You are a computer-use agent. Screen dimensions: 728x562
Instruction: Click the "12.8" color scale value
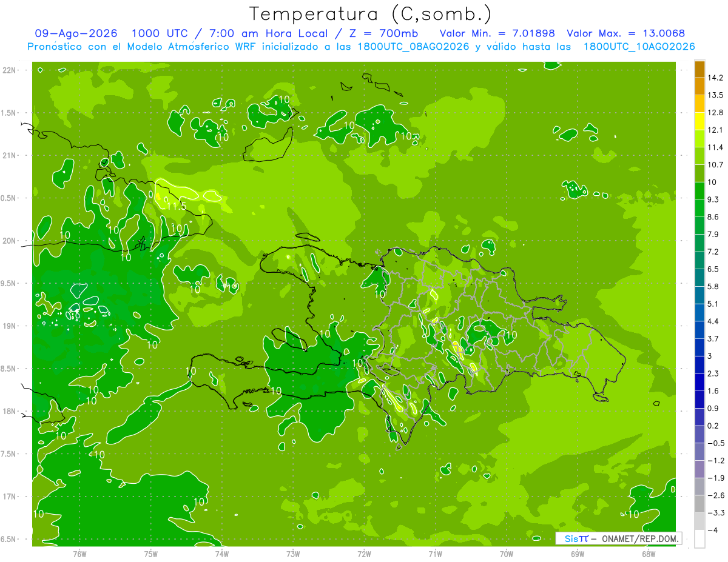716,113
